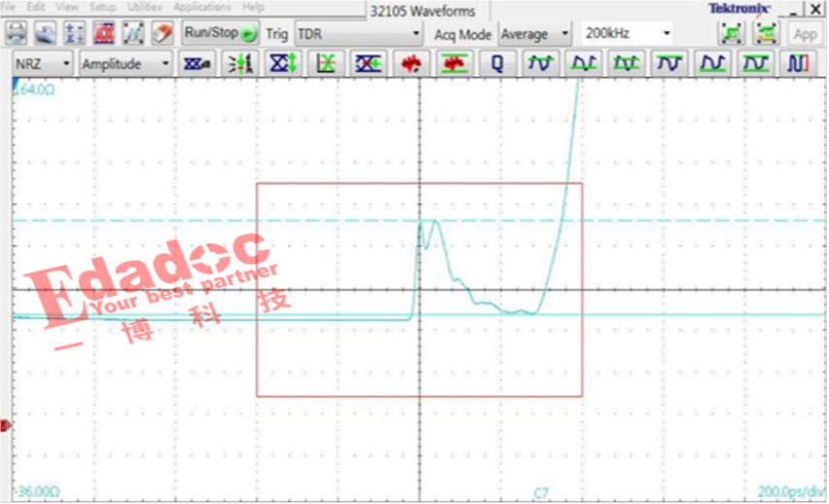Open the Utilities menu

144,7
